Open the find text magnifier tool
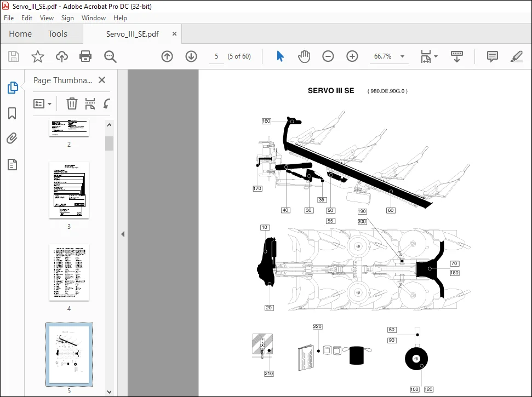Image resolution: width=532 pixels, height=397 pixels. click(x=110, y=56)
